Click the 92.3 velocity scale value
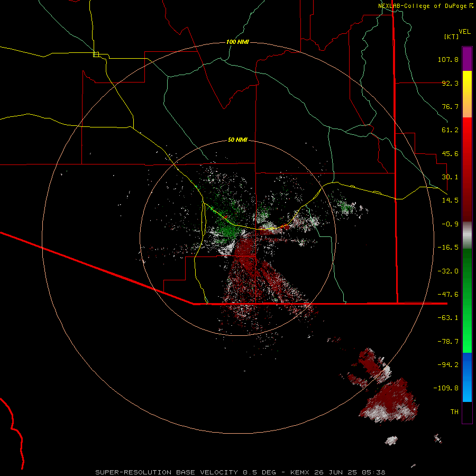476x476 pixels. 450,83
